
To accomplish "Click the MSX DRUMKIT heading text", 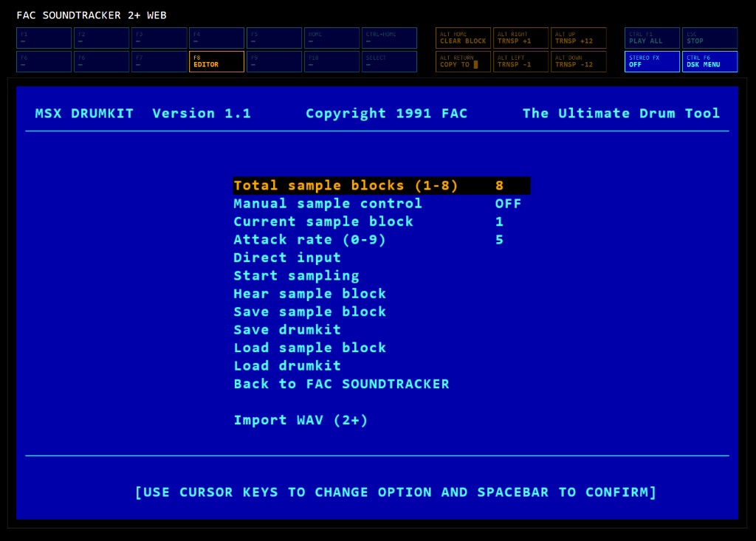I will 84,114.
